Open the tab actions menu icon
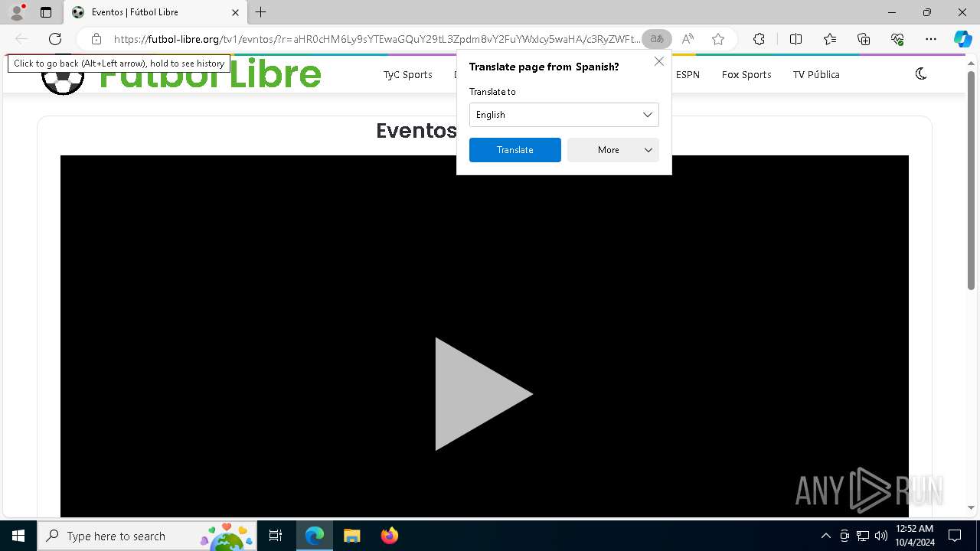The image size is (980, 551). [x=46, y=12]
